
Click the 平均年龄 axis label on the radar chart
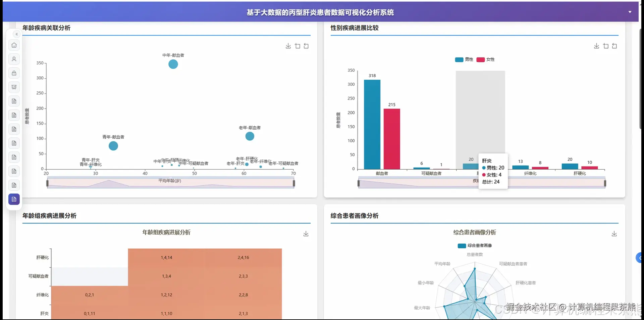442,264
